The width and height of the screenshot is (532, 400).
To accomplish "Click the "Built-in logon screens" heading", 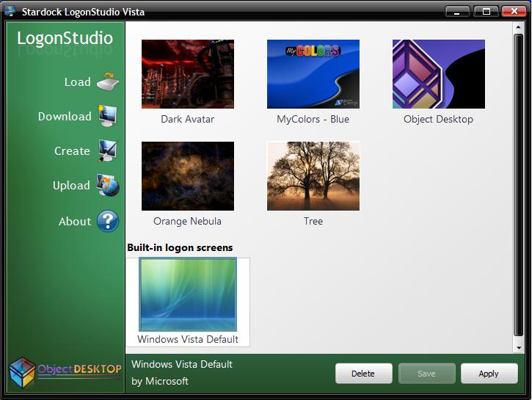I will click(180, 247).
